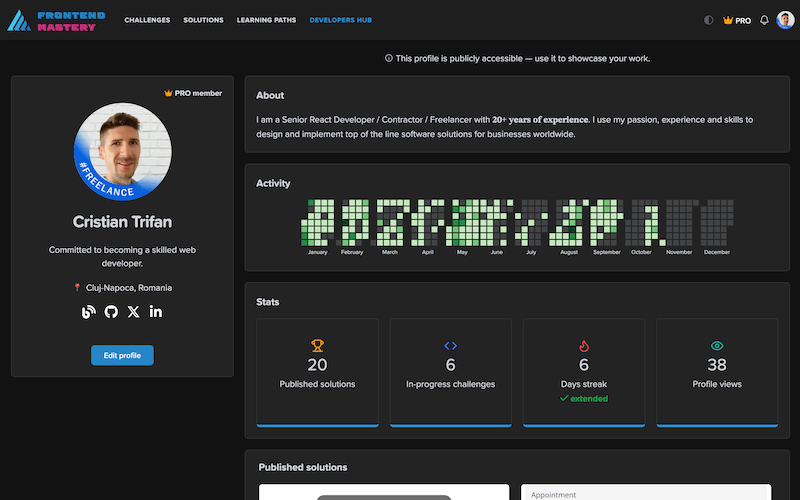Navigate to Learning Paths
The width and height of the screenshot is (800, 500).
266,20
